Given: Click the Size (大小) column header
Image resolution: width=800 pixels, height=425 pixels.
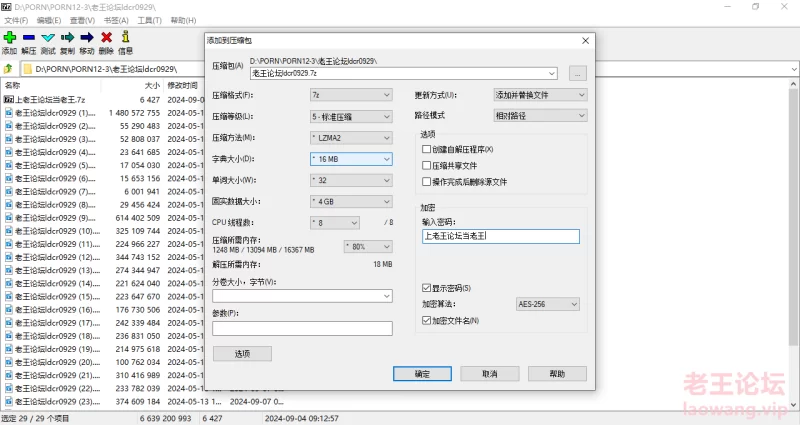Looking at the screenshot, I should (x=132, y=86).
